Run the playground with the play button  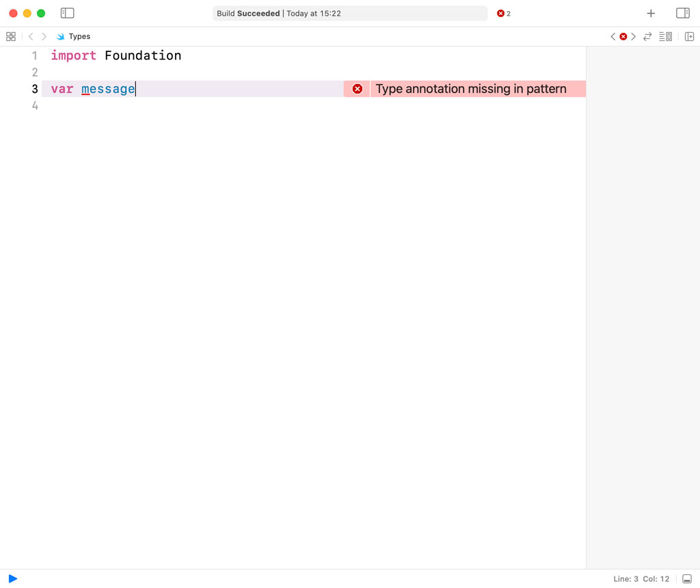pyautogui.click(x=12, y=578)
